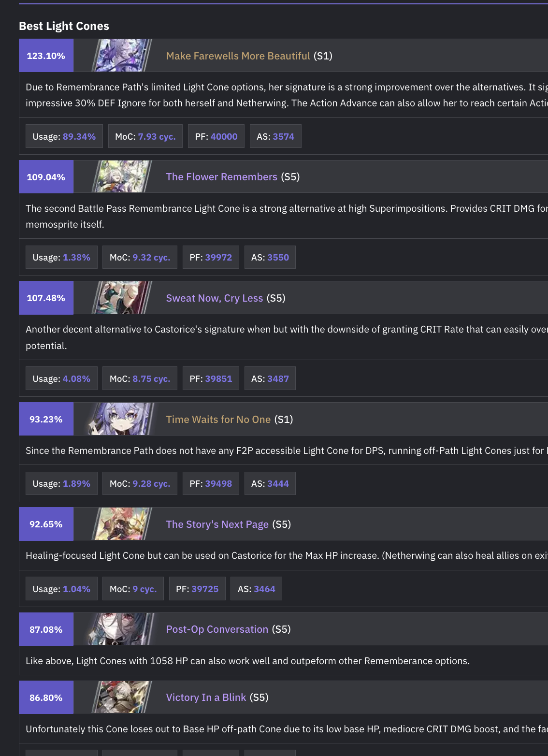Open Make Farewells More Beautiful link
548x756 pixels.
pyautogui.click(x=238, y=56)
